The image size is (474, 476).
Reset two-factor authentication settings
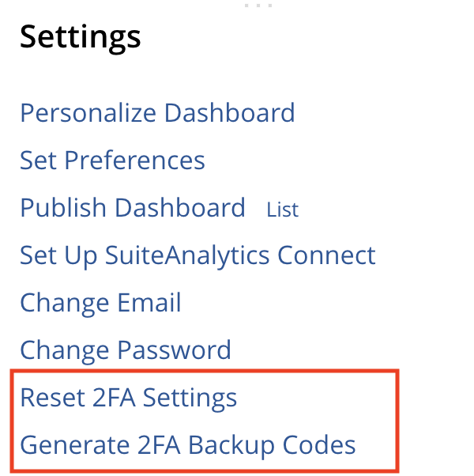point(128,398)
